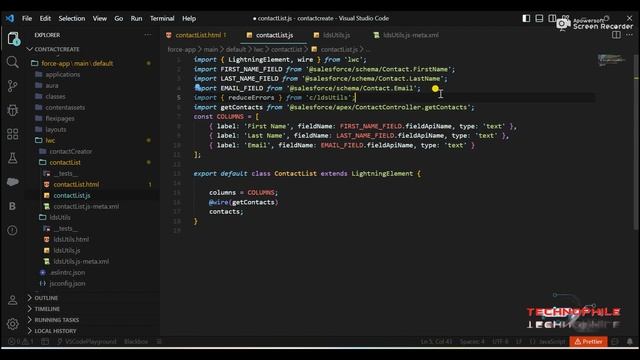Toggle the panel layout icon
640x360 pixels.
[539, 18]
